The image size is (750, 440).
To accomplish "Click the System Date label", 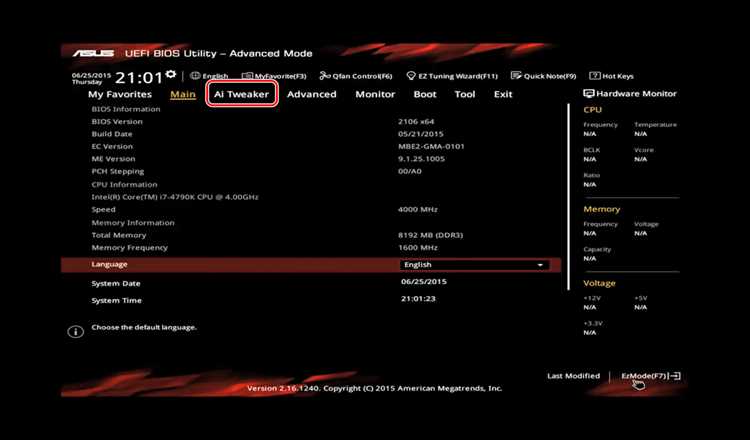I will tap(116, 284).
